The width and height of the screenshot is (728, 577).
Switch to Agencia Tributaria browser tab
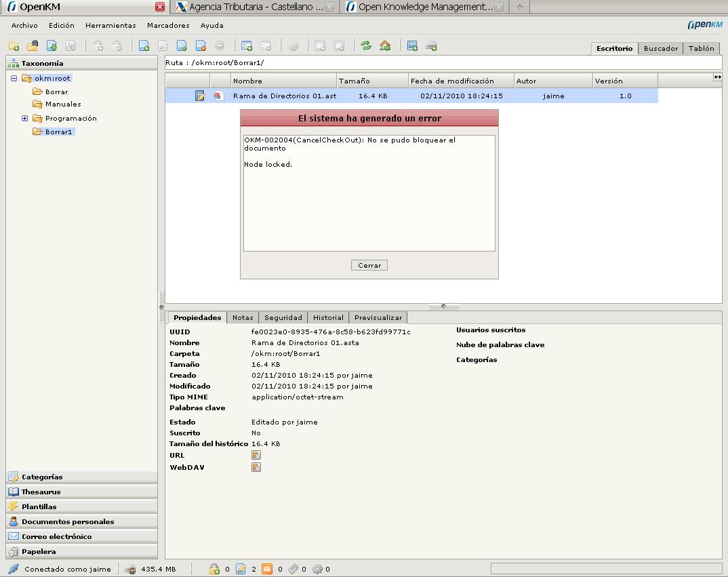[256, 7]
